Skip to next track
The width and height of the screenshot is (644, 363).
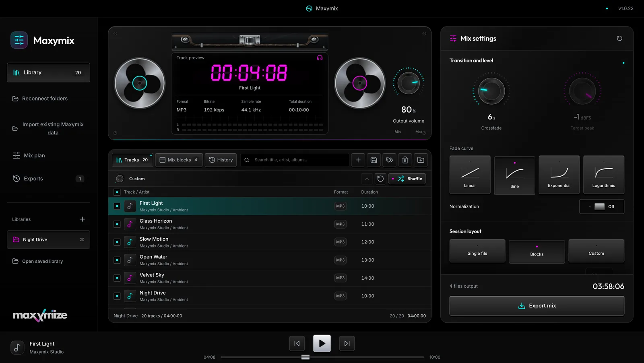tap(347, 343)
